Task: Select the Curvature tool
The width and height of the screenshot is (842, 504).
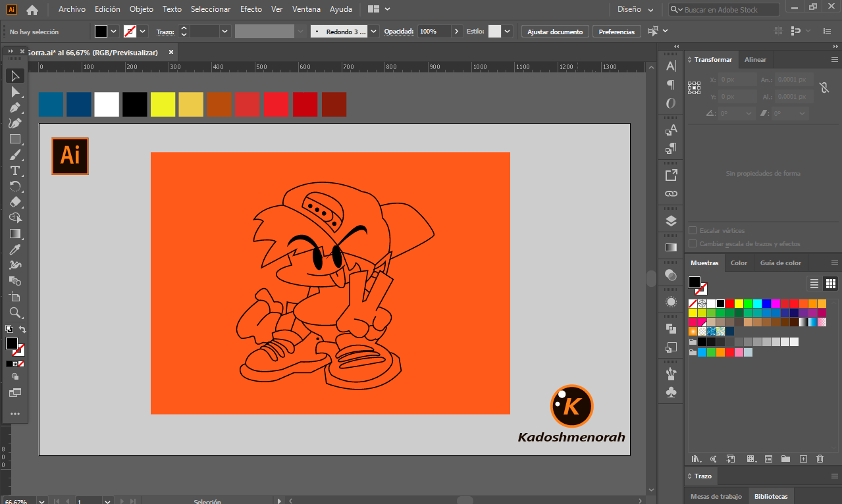Action: [15, 123]
